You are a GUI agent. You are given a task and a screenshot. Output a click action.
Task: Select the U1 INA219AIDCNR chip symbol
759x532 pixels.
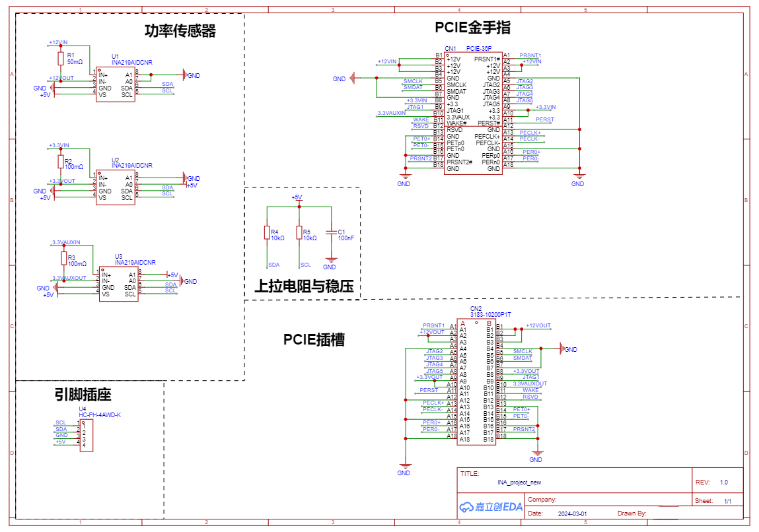[x=115, y=84]
